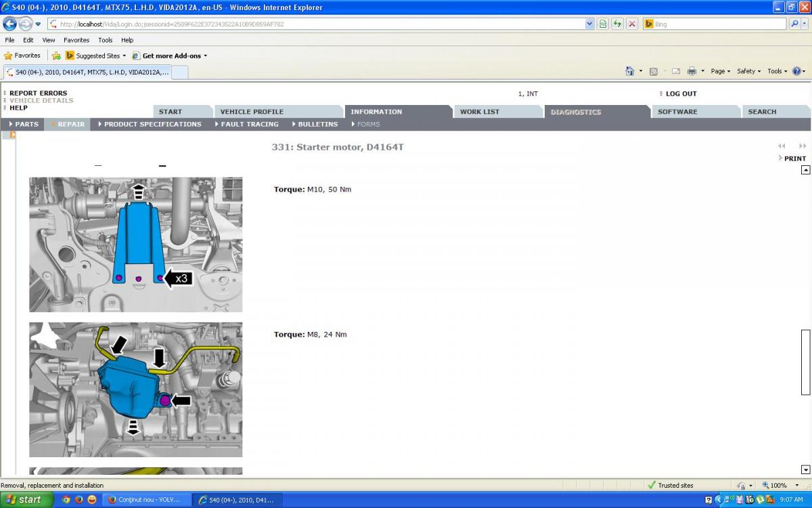Click into the Bing search field
The height and width of the screenshot is (508, 812).
[x=716, y=24]
